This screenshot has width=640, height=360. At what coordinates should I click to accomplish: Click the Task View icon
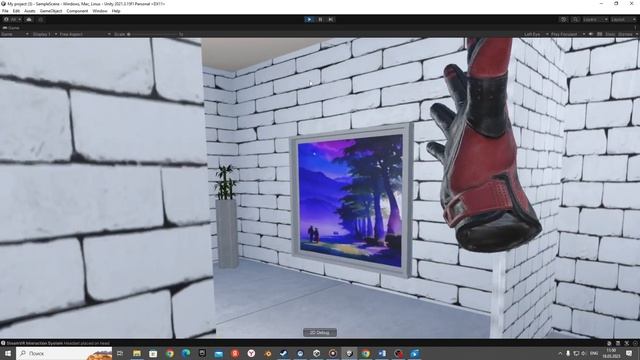(120, 353)
